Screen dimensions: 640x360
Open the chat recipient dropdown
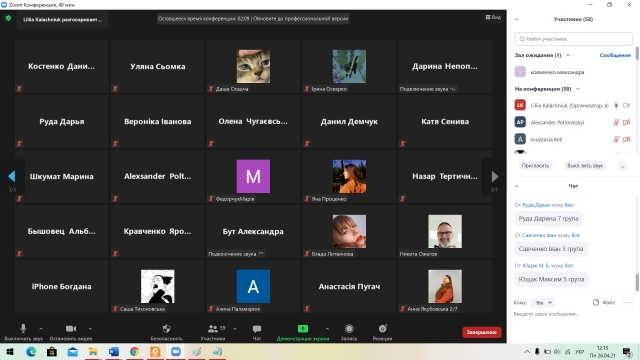tap(543, 303)
